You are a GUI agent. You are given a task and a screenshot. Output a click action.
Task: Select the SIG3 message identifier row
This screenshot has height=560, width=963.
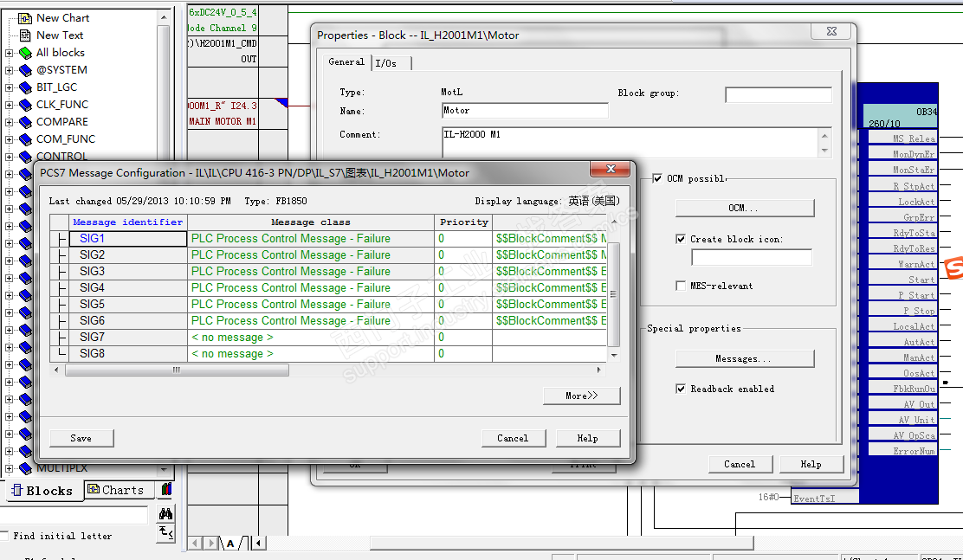128,272
